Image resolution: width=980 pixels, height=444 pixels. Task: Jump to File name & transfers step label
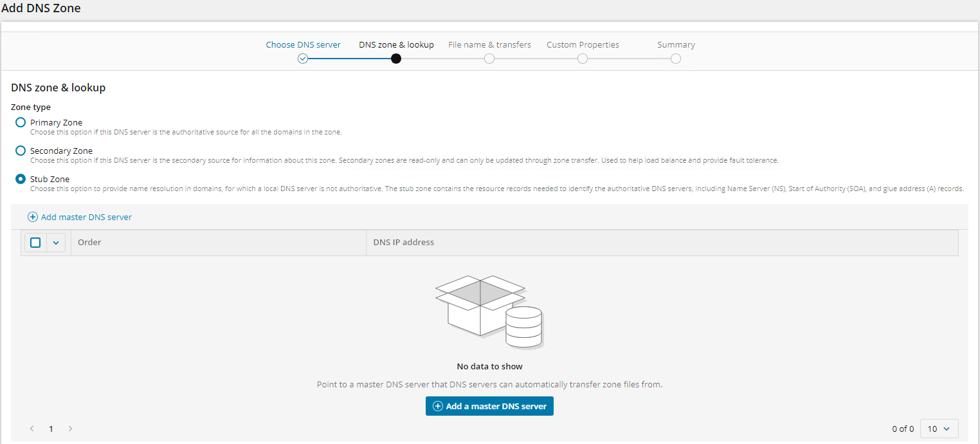tap(489, 45)
